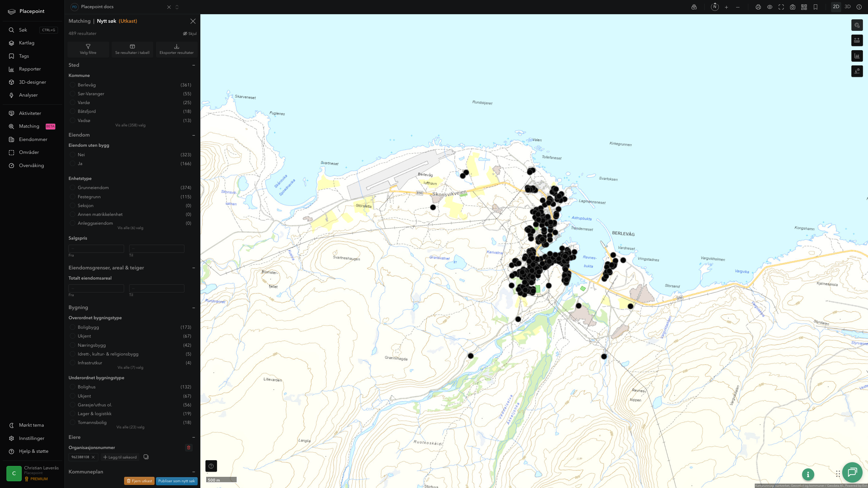Close the Matching panel
This screenshot has height=488, width=868.
tap(193, 21)
